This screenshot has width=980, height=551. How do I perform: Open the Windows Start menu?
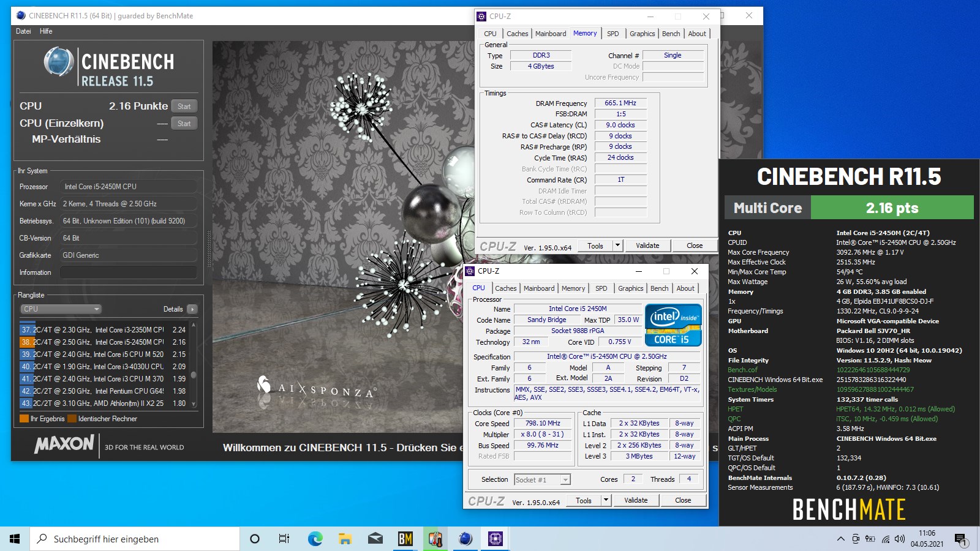(15, 539)
